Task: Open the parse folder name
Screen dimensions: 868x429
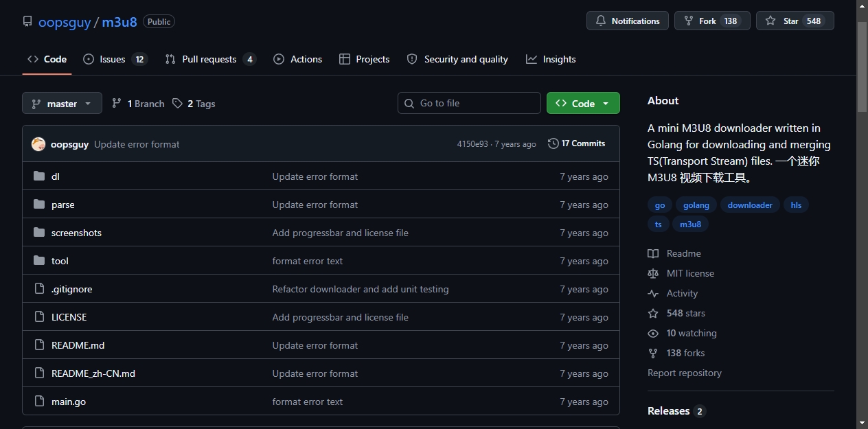Action: (x=63, y=205)
